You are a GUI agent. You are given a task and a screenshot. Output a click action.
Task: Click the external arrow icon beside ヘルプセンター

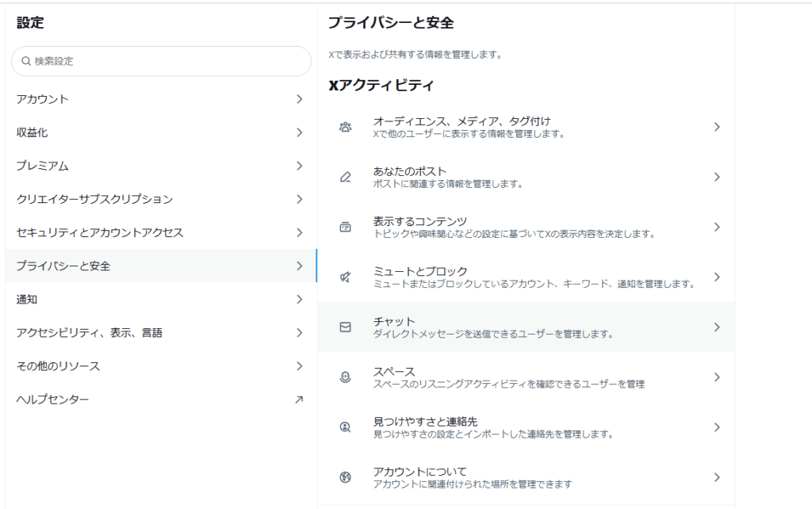pos(299,400)
